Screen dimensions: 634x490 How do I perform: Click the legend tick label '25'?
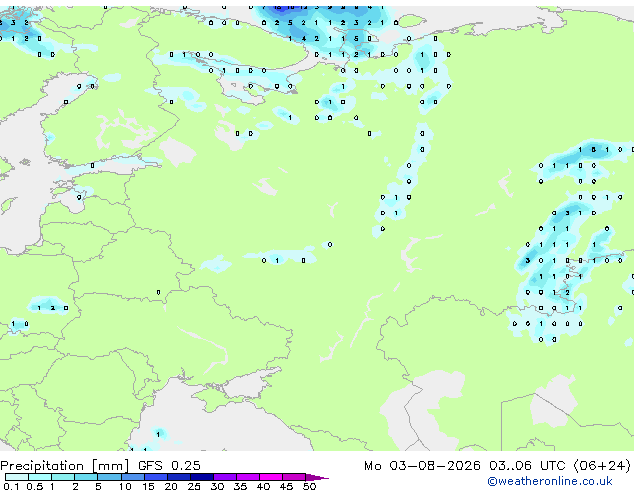[194, 486]
